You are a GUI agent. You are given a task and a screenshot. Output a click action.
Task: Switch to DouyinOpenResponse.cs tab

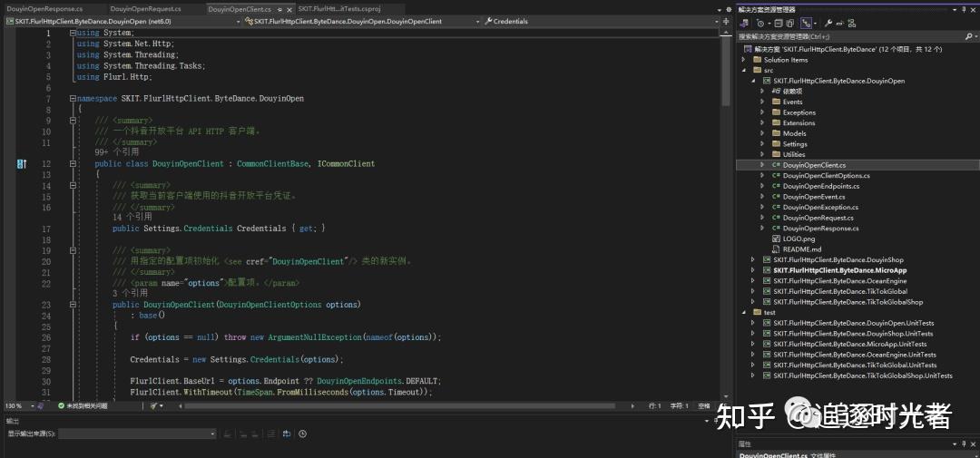click(44, 9)
